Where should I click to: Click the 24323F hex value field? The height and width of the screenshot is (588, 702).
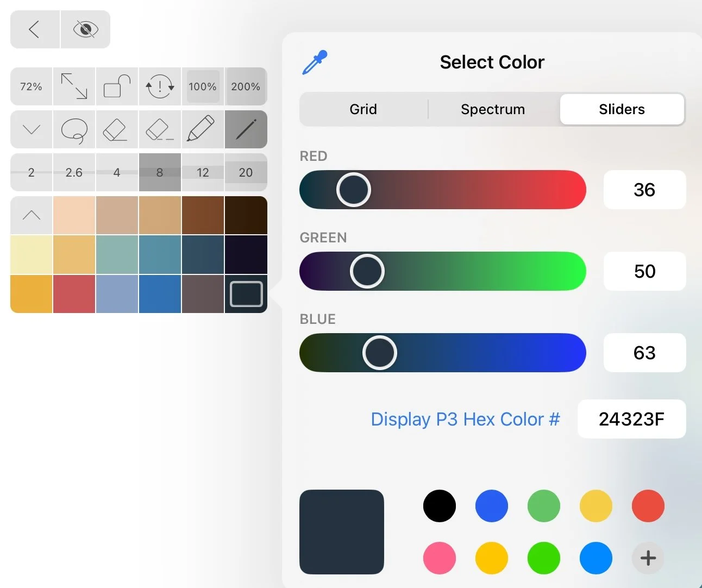click(x=631, y=419)
